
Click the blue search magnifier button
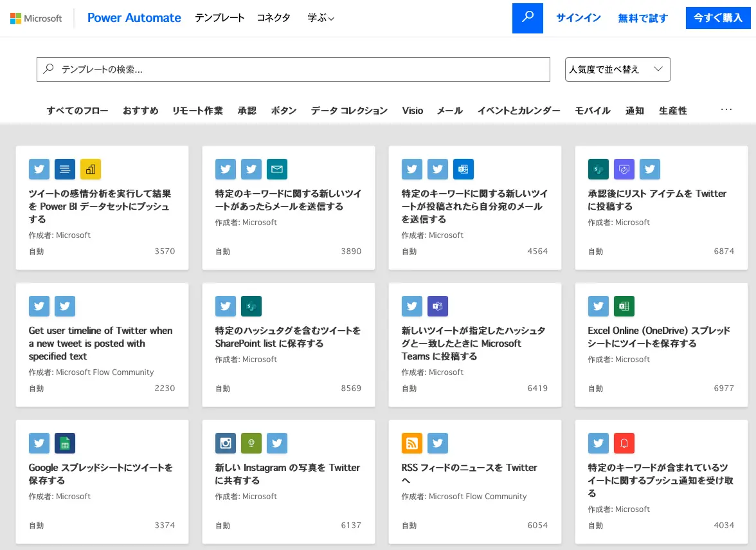point(527,18)
